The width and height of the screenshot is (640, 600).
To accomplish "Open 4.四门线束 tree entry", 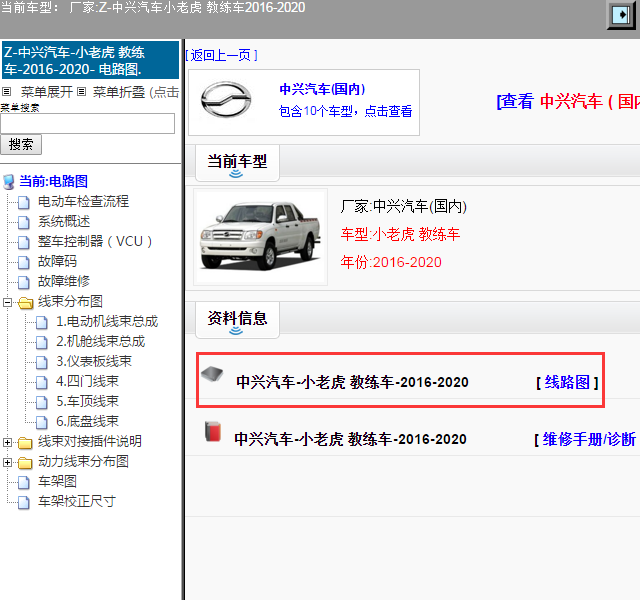I will [x=87, y=382].
